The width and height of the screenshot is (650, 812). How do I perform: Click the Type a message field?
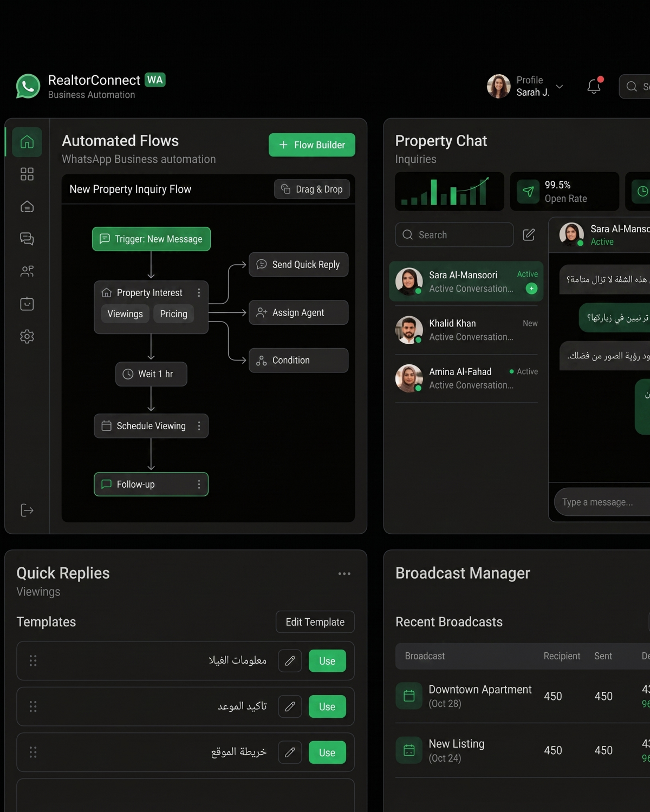[x=602, y=502]
